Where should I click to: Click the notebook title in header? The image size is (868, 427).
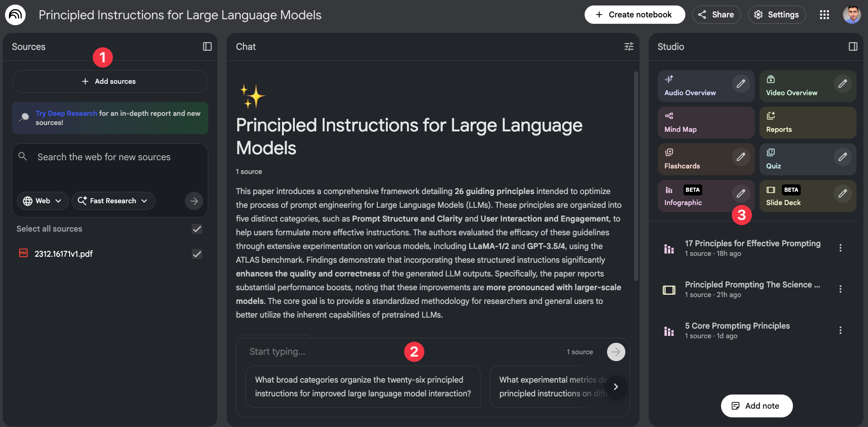pyautogui.click(x=180, y=15)
